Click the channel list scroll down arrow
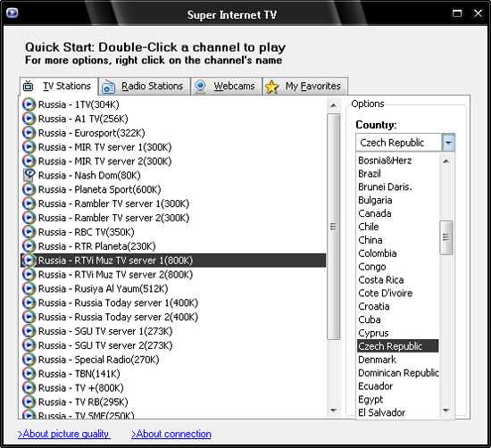 pyautogui.click(x=334, y=411)
